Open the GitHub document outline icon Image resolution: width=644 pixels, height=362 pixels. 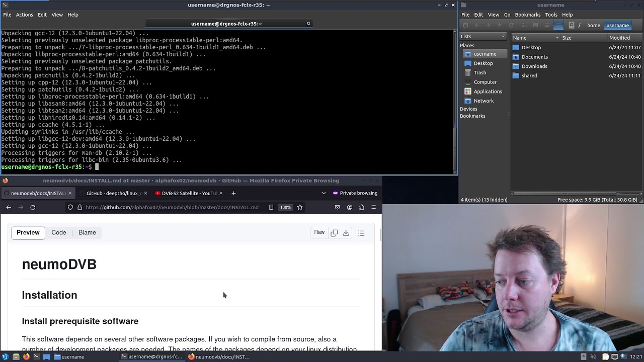point(361,233)
